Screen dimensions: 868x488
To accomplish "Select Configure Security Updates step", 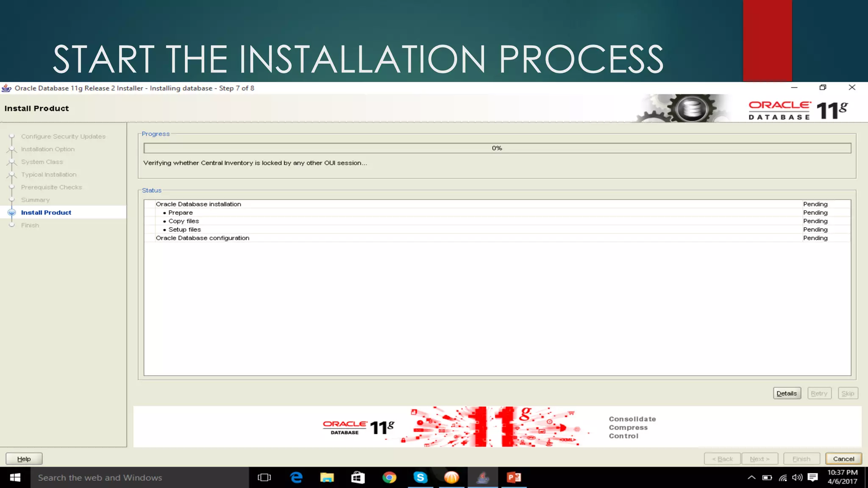I will tap(63, 136).
